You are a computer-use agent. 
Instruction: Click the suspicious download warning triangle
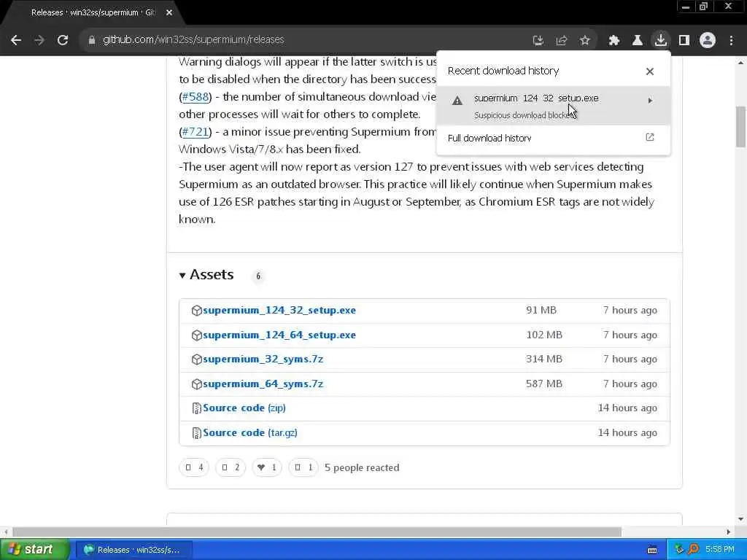tap(457, 101)
